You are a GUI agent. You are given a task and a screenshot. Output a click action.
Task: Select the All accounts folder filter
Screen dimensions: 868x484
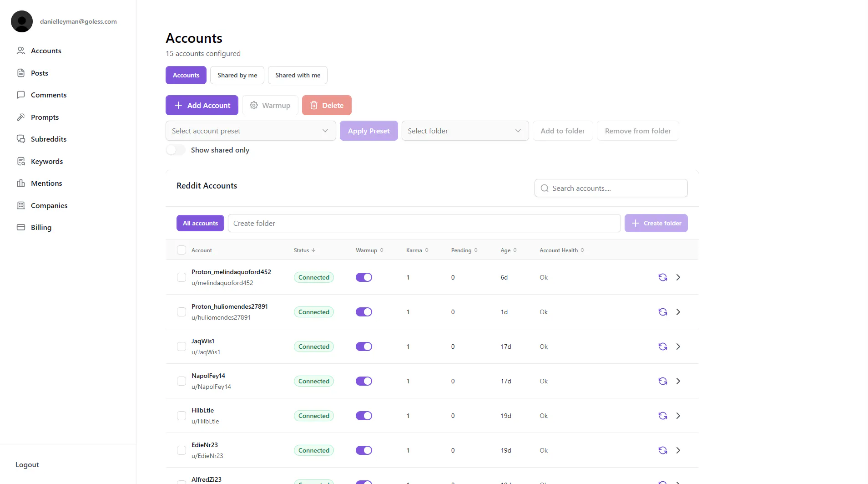(200, 223)
